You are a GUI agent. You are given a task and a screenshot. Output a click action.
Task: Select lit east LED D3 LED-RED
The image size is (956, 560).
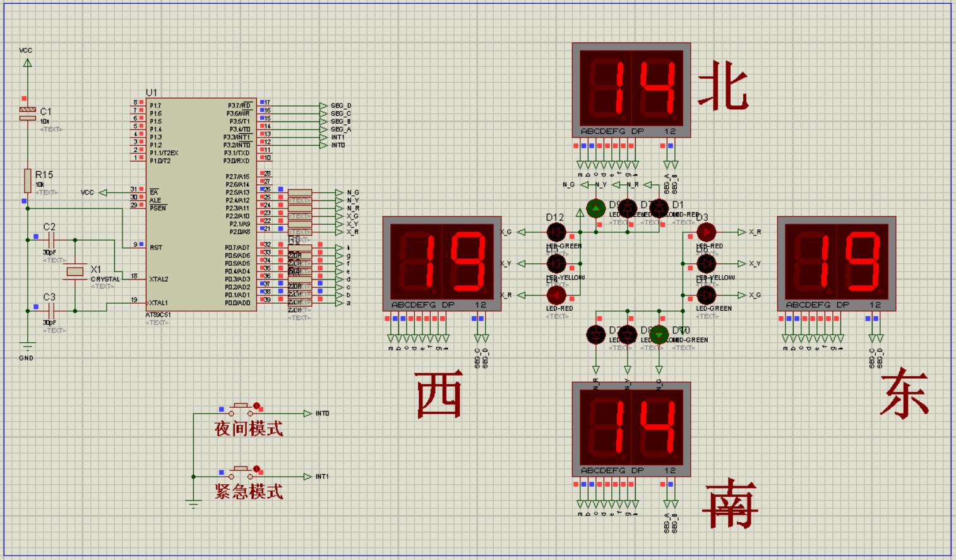coord(706,232)
